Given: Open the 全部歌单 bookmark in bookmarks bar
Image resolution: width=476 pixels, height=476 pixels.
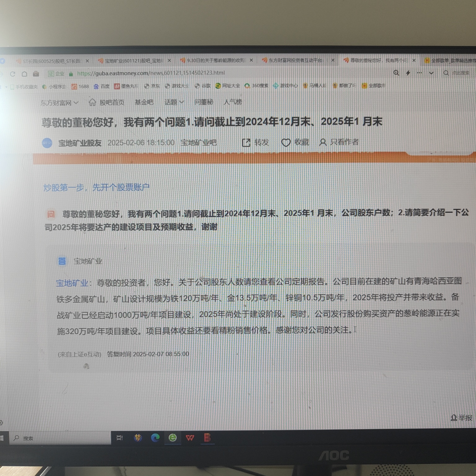Looking at the screenshot, I should click(373, 86).
